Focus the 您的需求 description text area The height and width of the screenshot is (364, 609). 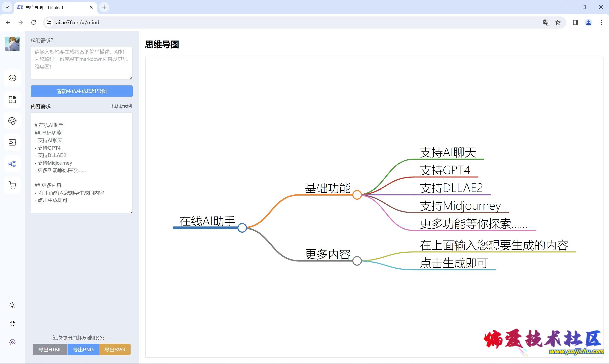[82, 63]
